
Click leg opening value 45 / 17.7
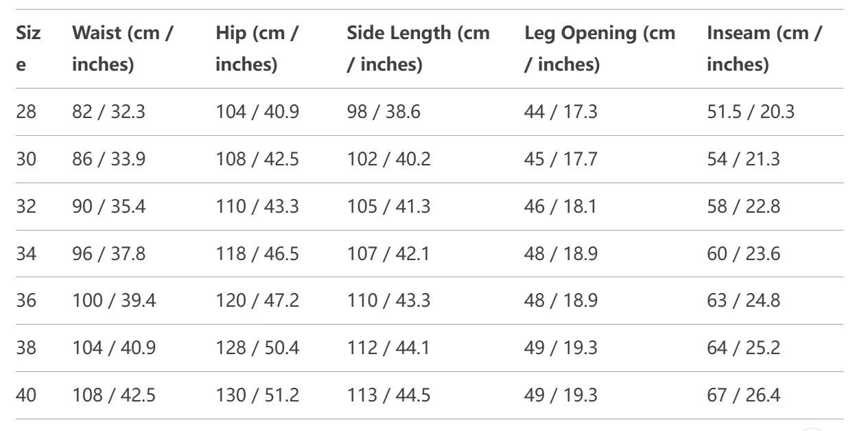click(x=561, y=159)
